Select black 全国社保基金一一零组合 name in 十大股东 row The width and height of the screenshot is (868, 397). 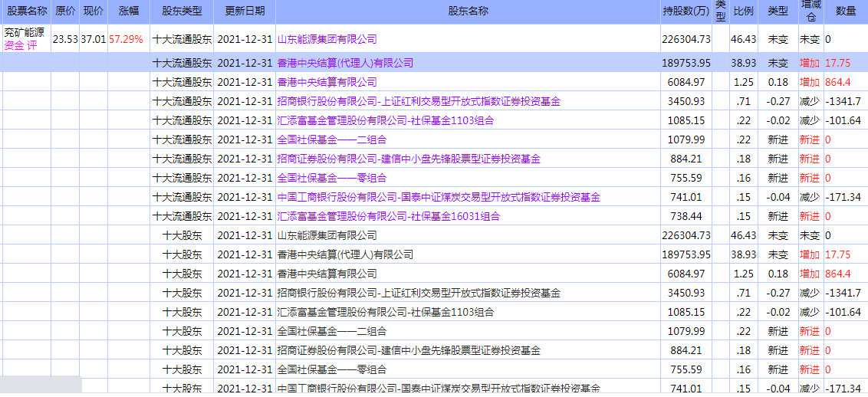[x=331, y=369]
